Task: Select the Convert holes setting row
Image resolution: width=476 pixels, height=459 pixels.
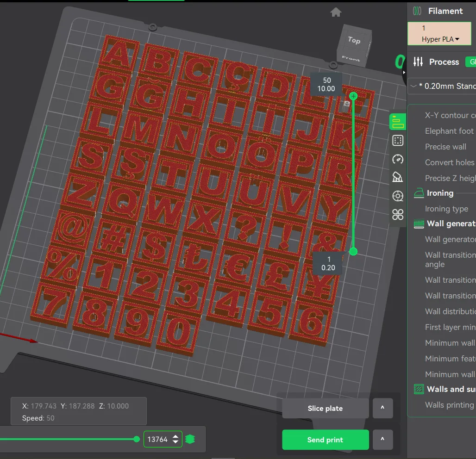Action: click(450, 162)
